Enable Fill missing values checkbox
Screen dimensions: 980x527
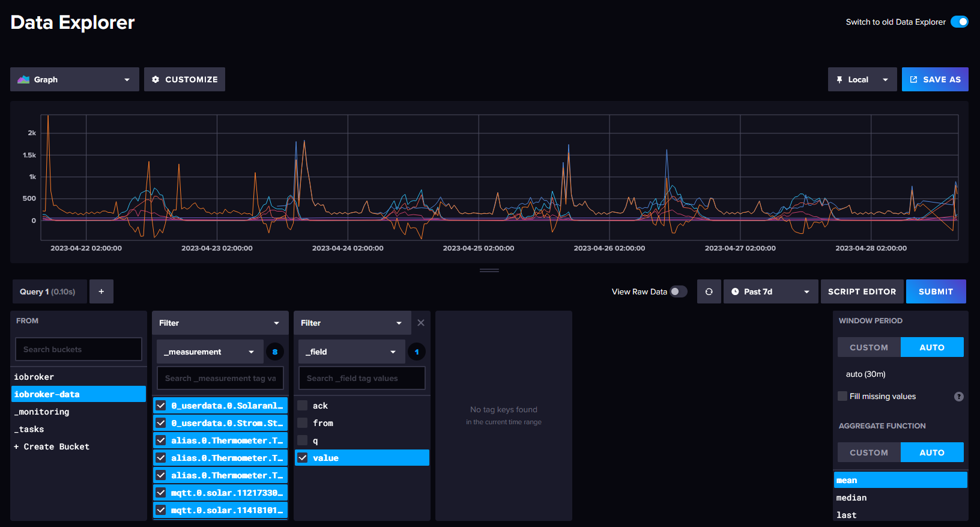(842, 396)
